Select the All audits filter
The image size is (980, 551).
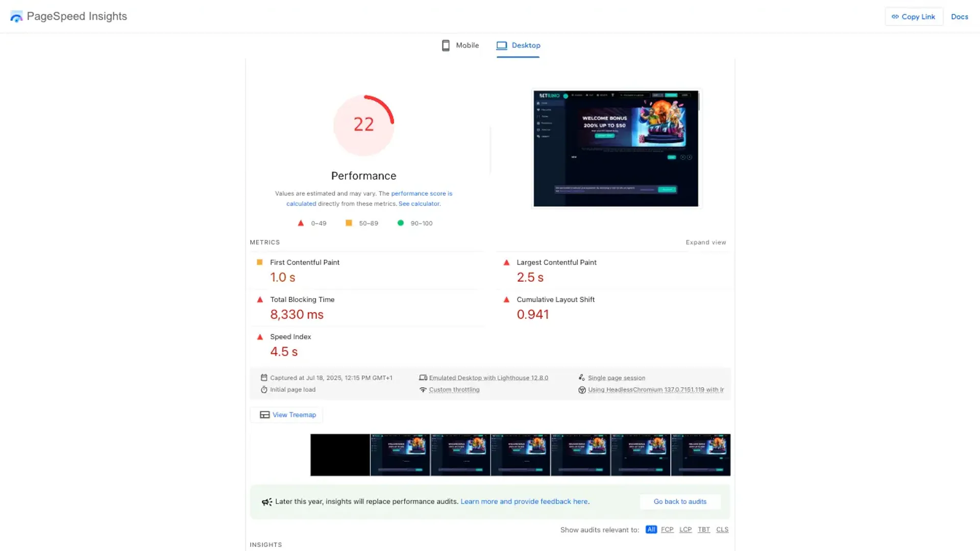651,530
